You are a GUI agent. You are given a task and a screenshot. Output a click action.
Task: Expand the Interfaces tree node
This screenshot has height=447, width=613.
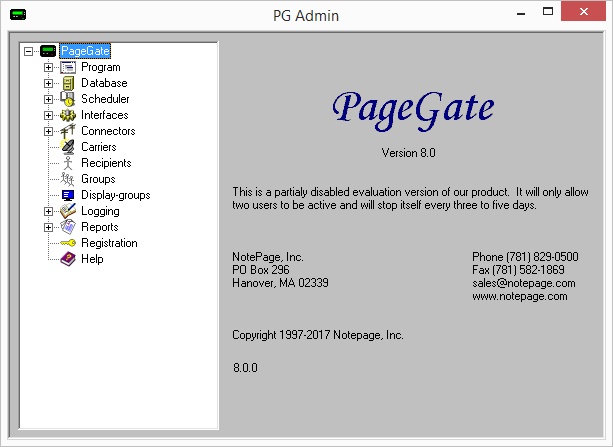48,115
